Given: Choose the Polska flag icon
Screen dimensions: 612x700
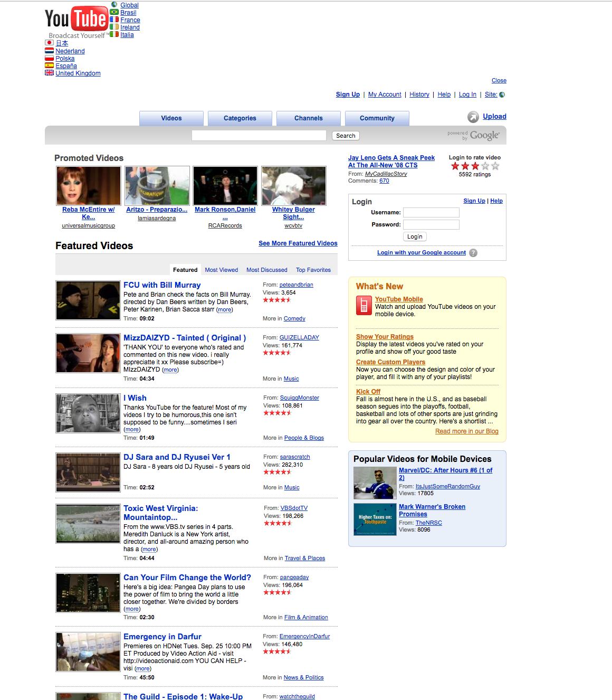Looking at the screenshot, I should [50, 58].
